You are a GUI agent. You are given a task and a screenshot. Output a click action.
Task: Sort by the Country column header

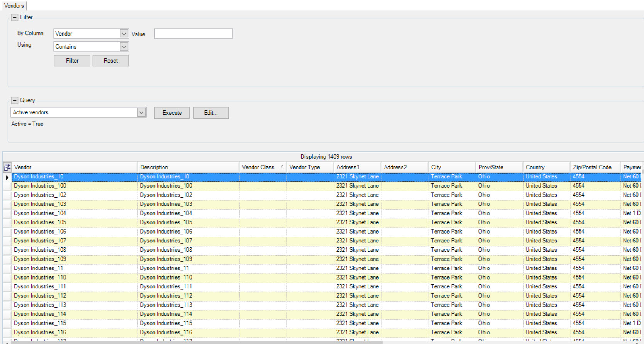pyautogui.click(x=547, y=167)
